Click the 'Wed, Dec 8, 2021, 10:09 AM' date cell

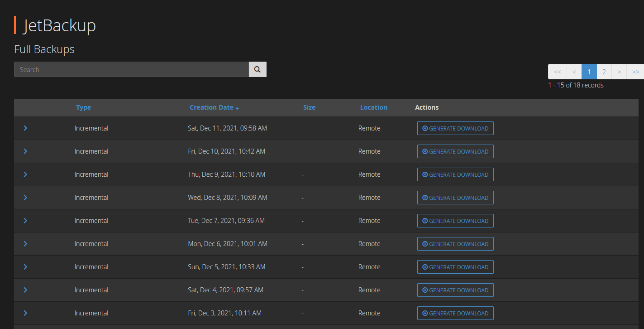(228, 198)
